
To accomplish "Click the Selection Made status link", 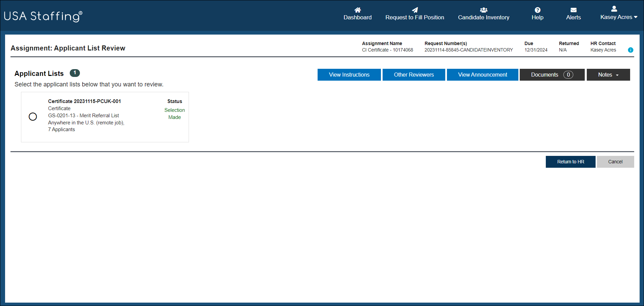I will 174,114.
